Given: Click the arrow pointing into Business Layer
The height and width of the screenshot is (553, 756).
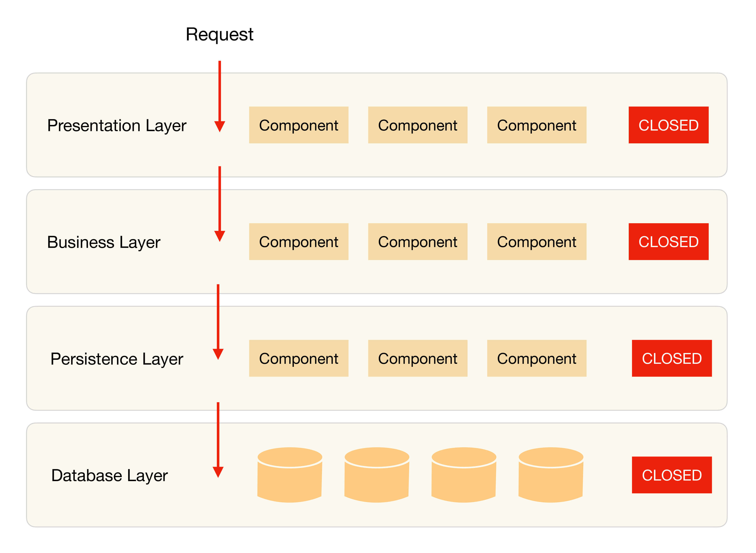Looking at the screenshot, I should point(219,204).
